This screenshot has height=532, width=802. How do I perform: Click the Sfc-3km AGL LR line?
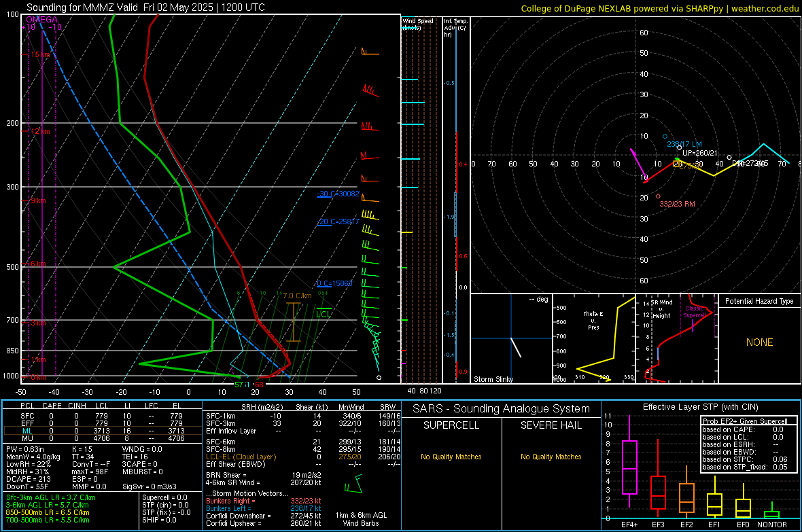point(51,497)
